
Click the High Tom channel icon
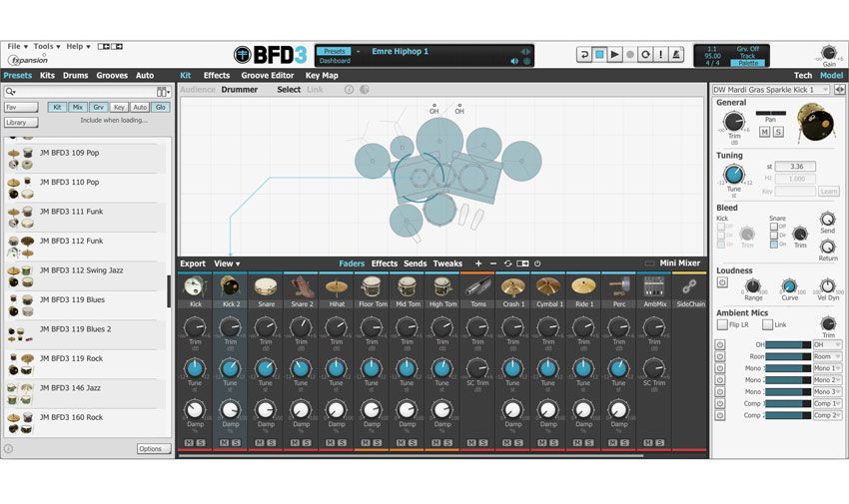(x=442, y=287)
